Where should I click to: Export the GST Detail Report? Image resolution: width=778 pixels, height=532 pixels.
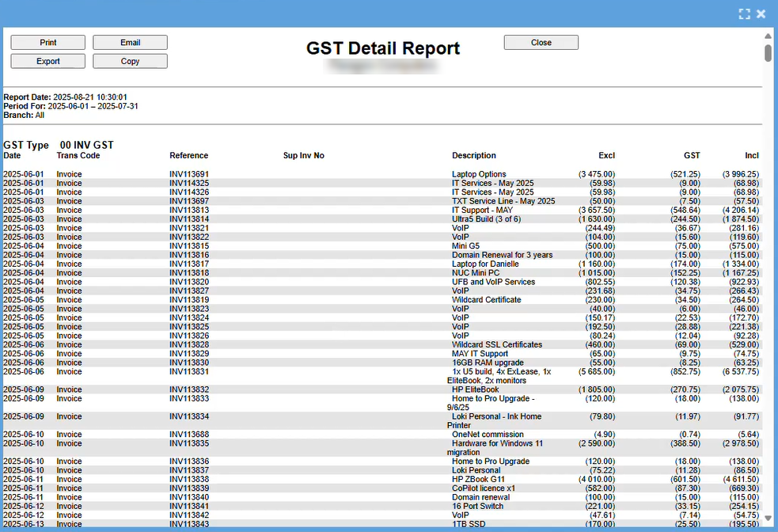click(x=47, y=61)
